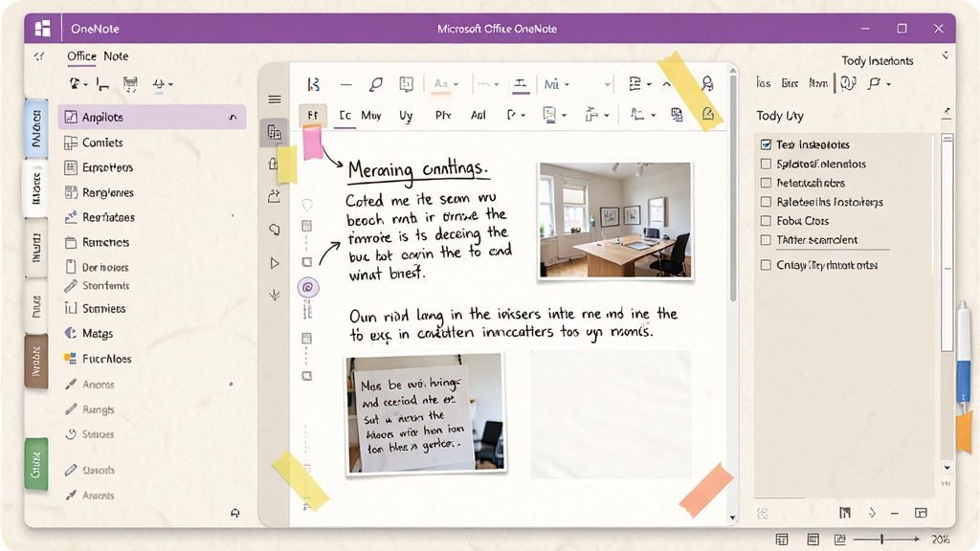The width and height of the screenshot is (980, 551).
Task: Check the Splotoal olenaiots checkbox
Action: pos(766,164)
